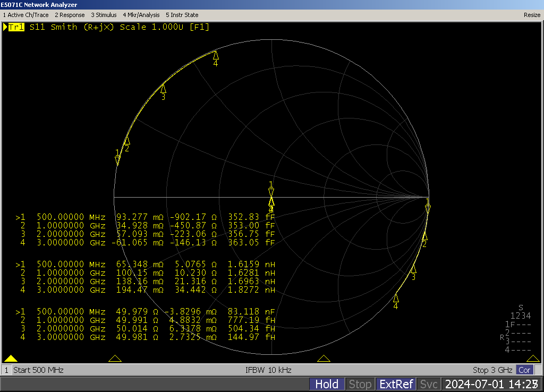Image resolution: width=544 pixels, height=392 pixels.
Task: Open the 3 Stimulus dropdown menu
Action: click(x=104, y=15)
